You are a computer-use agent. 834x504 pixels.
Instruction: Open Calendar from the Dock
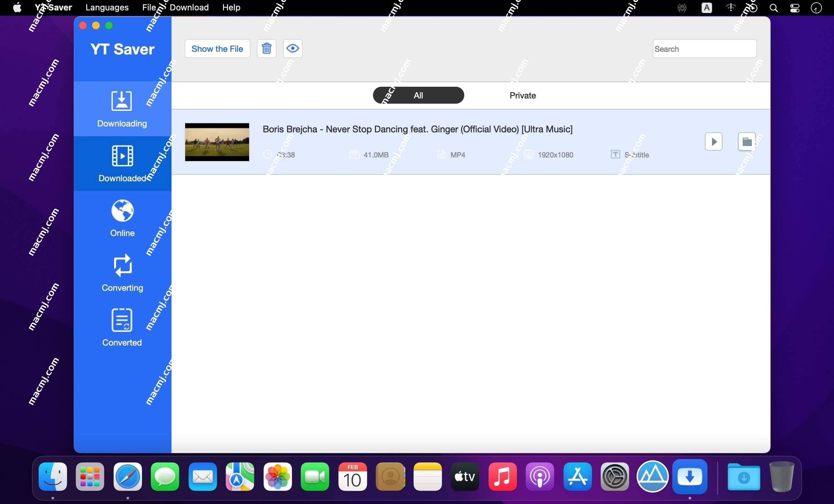tap(352, 476)
